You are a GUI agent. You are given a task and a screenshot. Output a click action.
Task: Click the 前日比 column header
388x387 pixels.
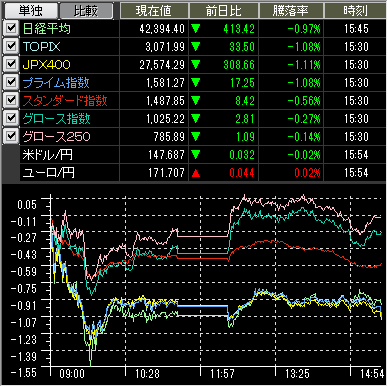[224, 11]
